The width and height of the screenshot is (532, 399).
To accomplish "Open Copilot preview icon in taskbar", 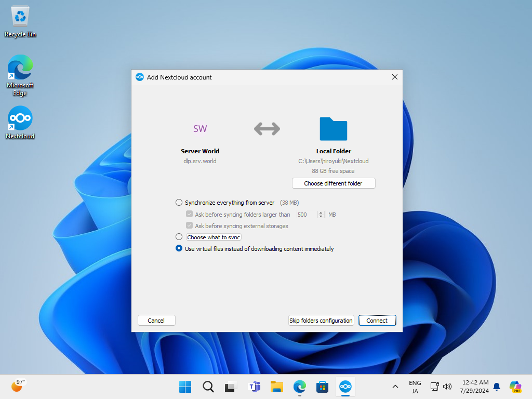I will 515,387.
